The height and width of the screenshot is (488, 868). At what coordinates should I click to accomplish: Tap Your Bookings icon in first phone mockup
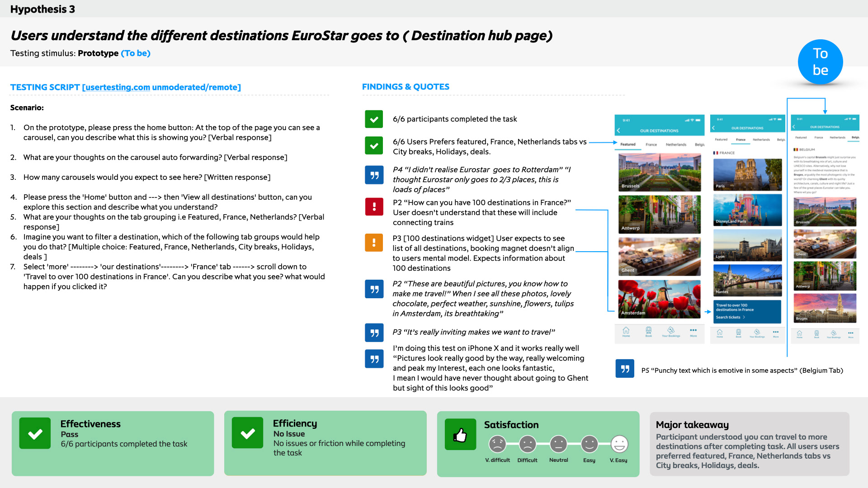671,331
